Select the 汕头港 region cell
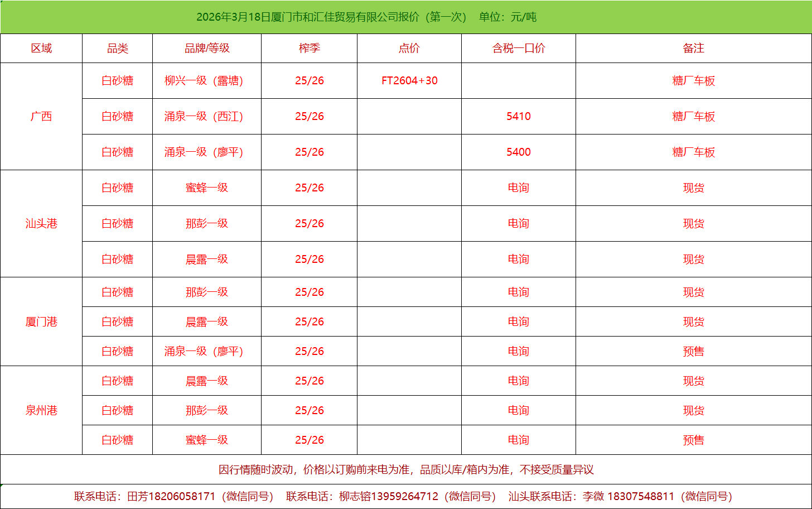 click(x=41, y=224)
